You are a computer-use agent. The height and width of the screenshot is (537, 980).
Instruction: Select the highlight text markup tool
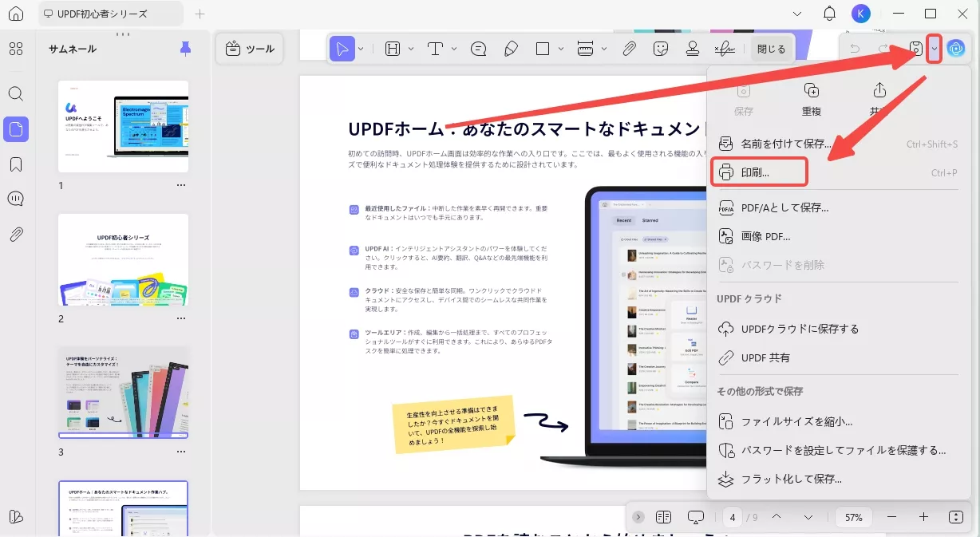click(x=393, y=49)
